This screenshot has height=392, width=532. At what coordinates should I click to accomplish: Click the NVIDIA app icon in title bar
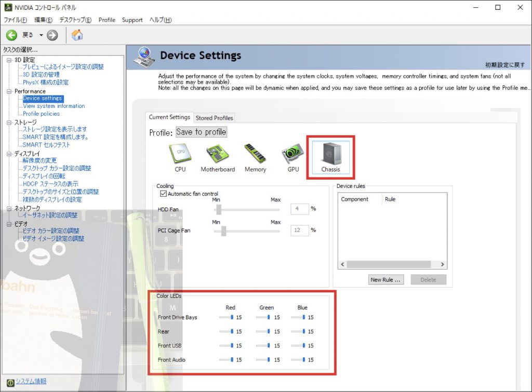click(8, 7)
